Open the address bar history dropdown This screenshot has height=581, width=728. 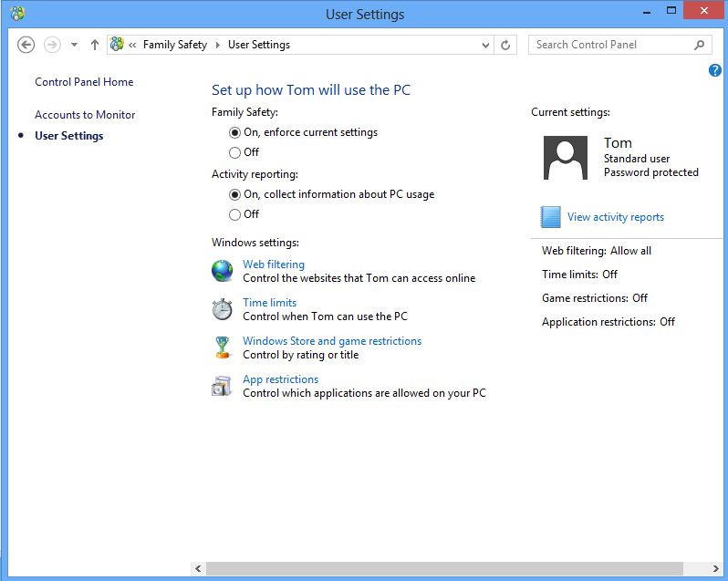(x=485, y=45)
